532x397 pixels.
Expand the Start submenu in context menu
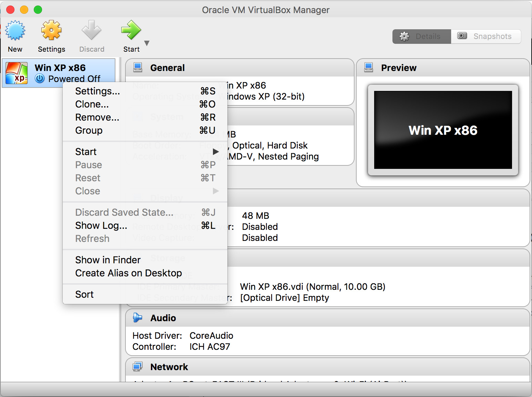coord(145,152)
